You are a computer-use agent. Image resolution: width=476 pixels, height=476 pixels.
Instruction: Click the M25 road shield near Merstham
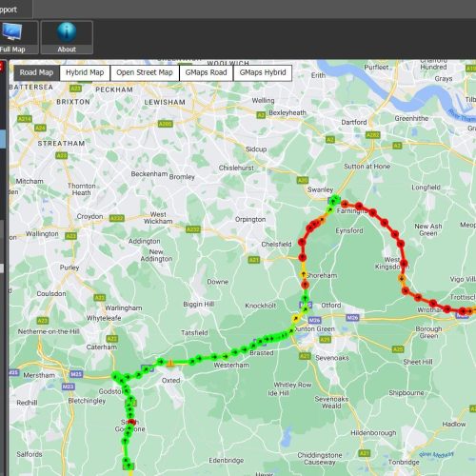coord(76,374)
